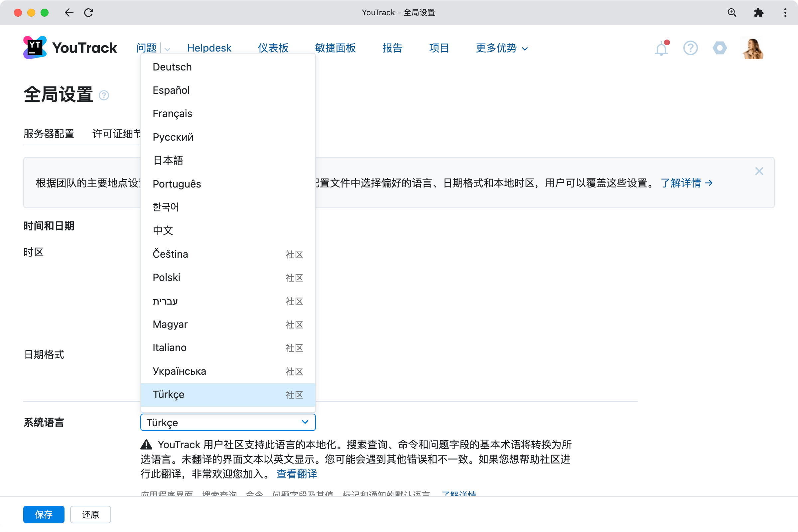The width and height of the screenshot is (798, 532).
Task: Open the 查看翻译 link
Action: 297,473
